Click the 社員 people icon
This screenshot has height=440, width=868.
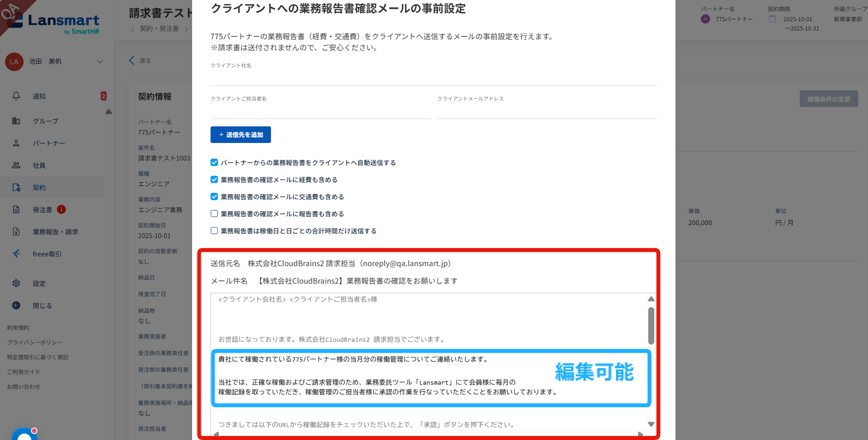click(x=16, y=165)
